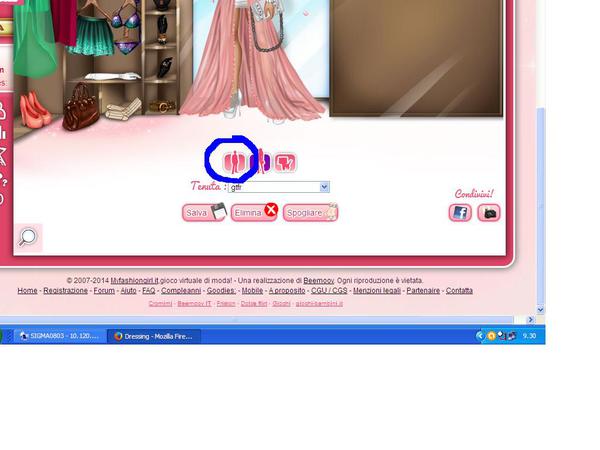Open the Tenuta outfit dropdown
Image resolution: width=600 pixels, height=450 pixels.
tap(324, 187)
